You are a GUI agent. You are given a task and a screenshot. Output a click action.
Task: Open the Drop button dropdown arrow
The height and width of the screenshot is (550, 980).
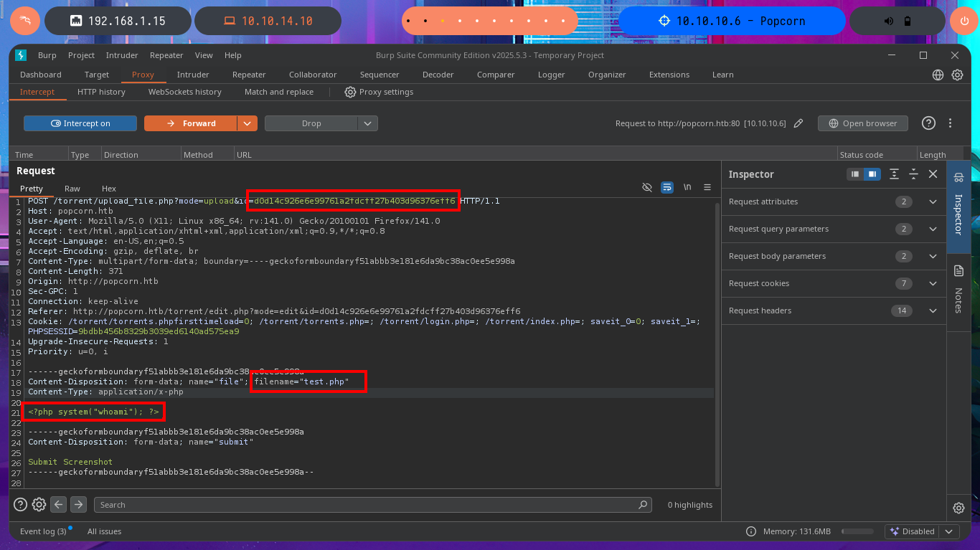[x=368, y=123]
